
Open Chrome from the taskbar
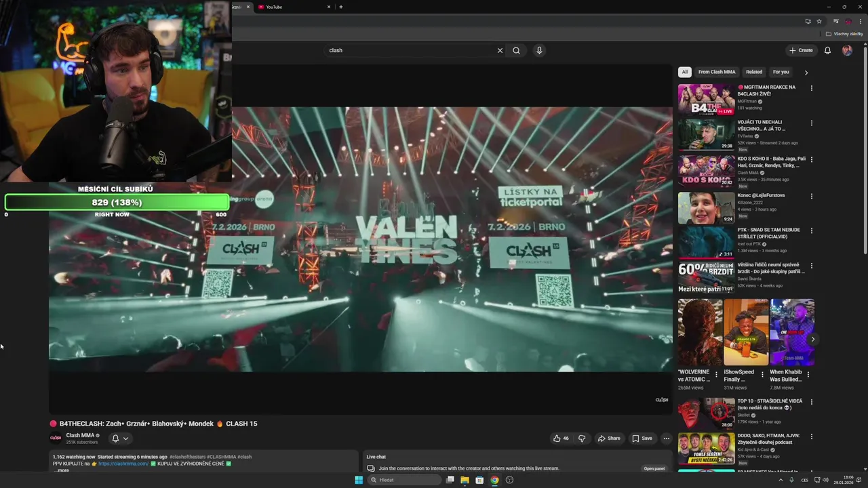pos(494,480)
